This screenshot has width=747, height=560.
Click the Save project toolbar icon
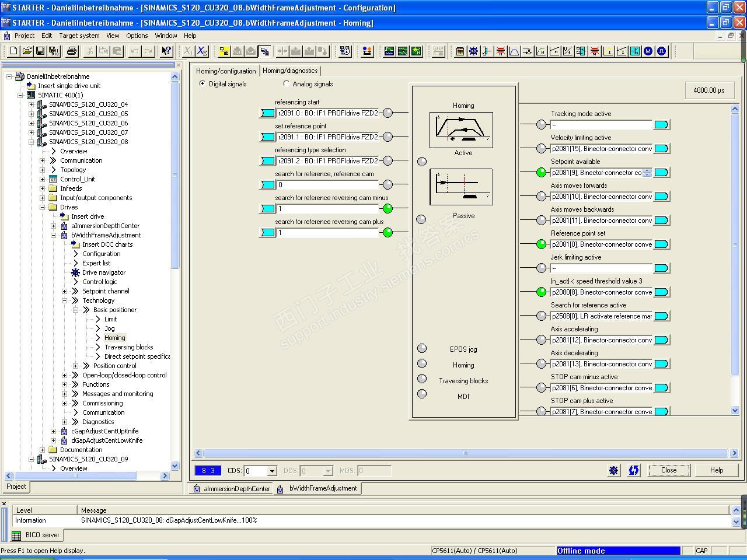pyautogui.click(x=40, y=51)
